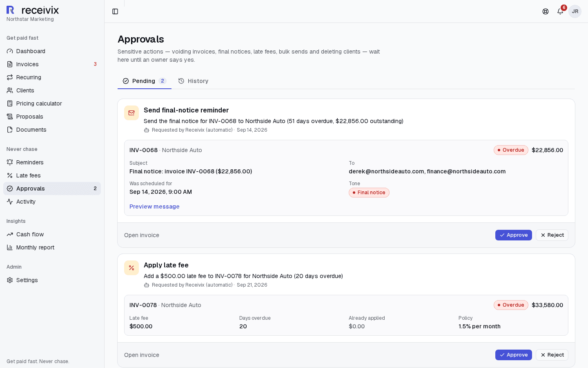Click the Cash flow trend icon
Viewport: 588px width, 368px height.
pyautogui.click(x=10, y=234)
